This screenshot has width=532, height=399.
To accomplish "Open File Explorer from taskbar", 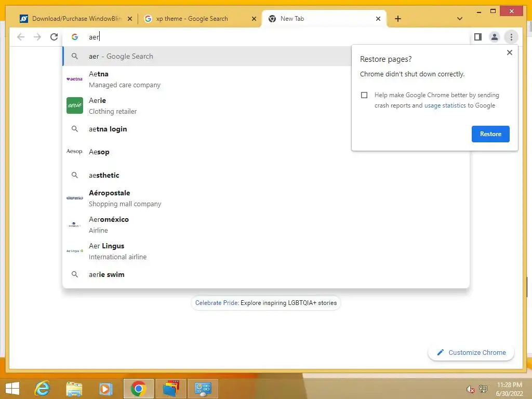I will tap(74, 389).
